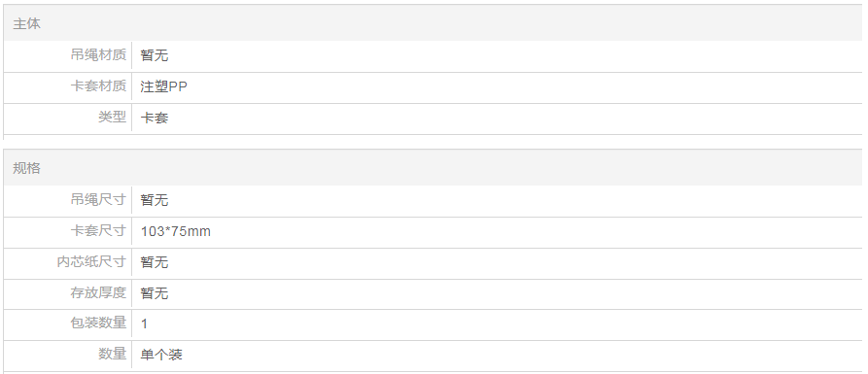
Task: Select the 包装数量 label
Action: tap(98, 323)
